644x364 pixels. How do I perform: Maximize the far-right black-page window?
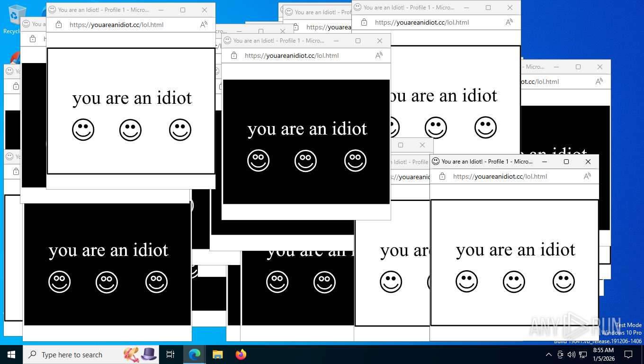578,67
